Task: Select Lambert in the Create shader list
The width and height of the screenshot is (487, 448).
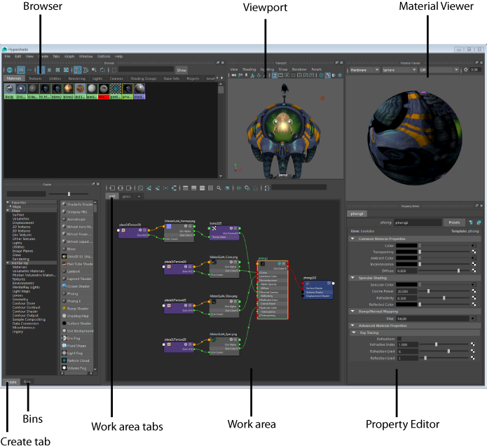Action: point(74,272)
